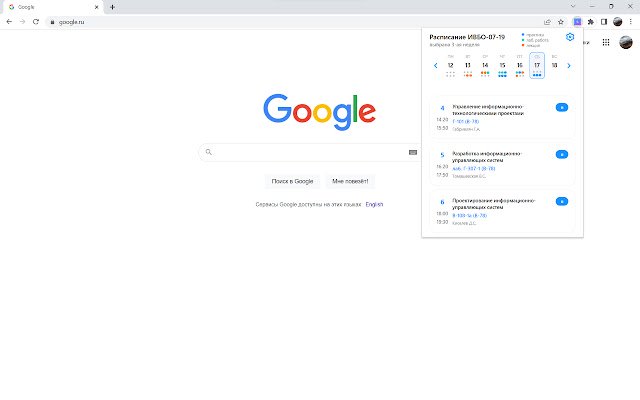
Task: Reload the page
Action: click(36, 22)
